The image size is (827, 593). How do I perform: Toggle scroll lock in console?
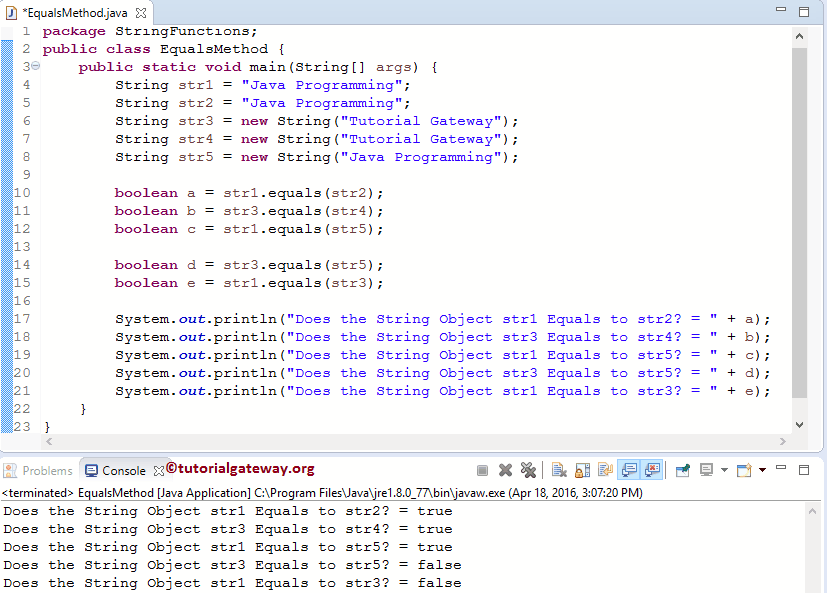(582, 470)
